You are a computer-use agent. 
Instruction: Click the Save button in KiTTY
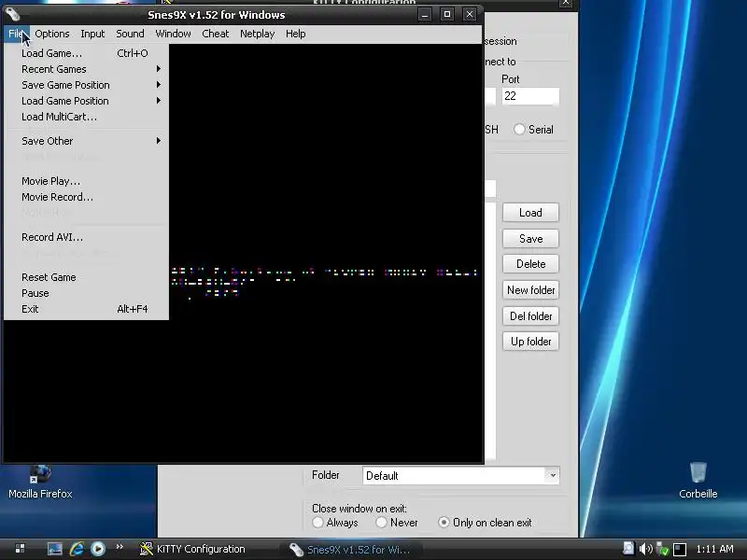point(530,239)
